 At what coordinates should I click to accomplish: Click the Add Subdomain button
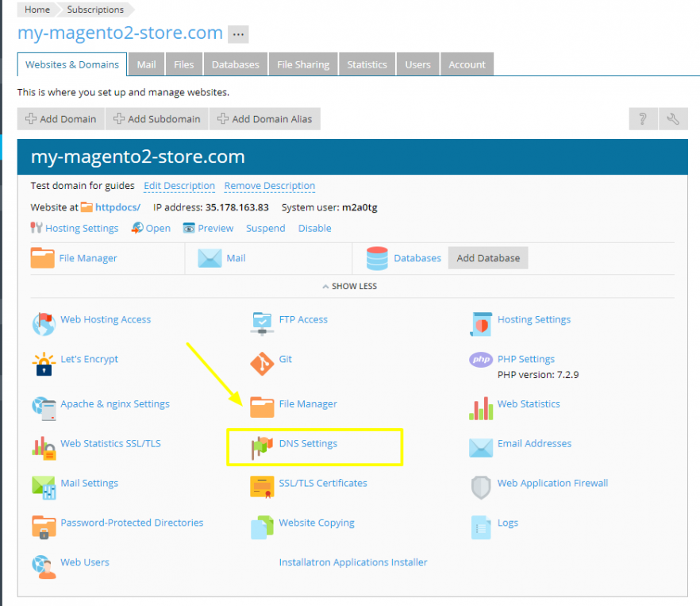[x=156, y=119]
